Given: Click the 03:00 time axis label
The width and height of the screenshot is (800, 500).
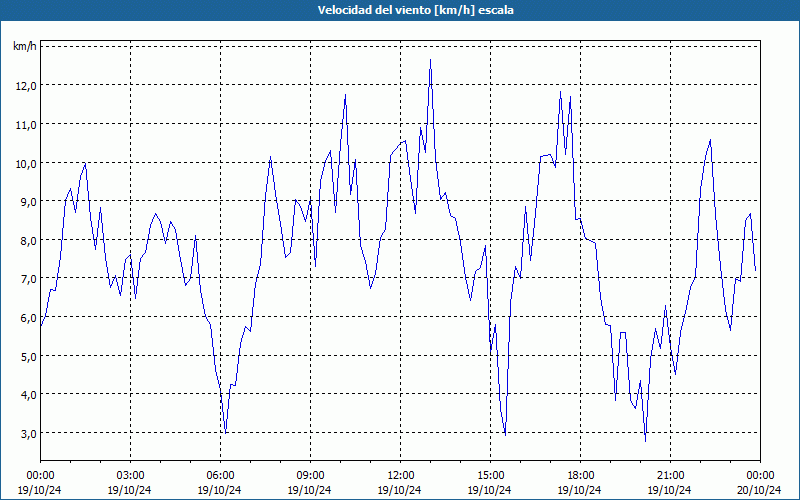Looking at the screenshot, I should [130, 476].
